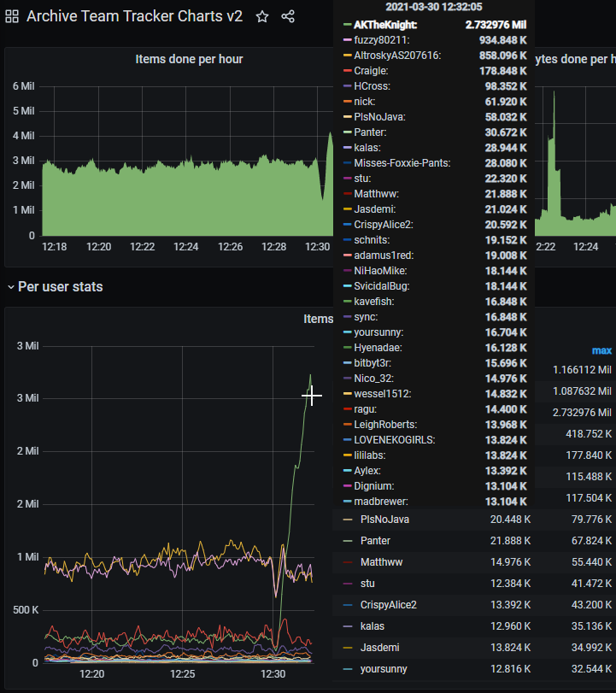This screenshot has width=616, height=693.
Task: Collapse the Per user stats row chevron
Action: [x=10, y=287]
